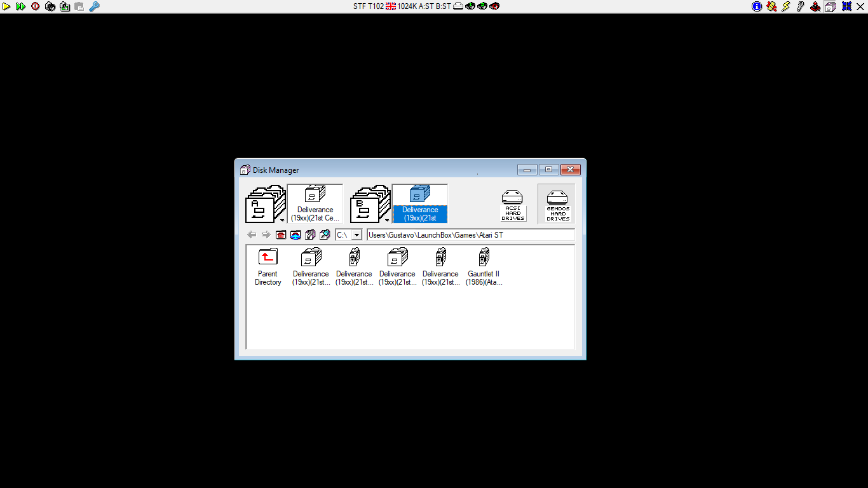Open the joystick configuration icon
Image resolution: width=868 pixels, height=488 pixels.
[815, 6]
